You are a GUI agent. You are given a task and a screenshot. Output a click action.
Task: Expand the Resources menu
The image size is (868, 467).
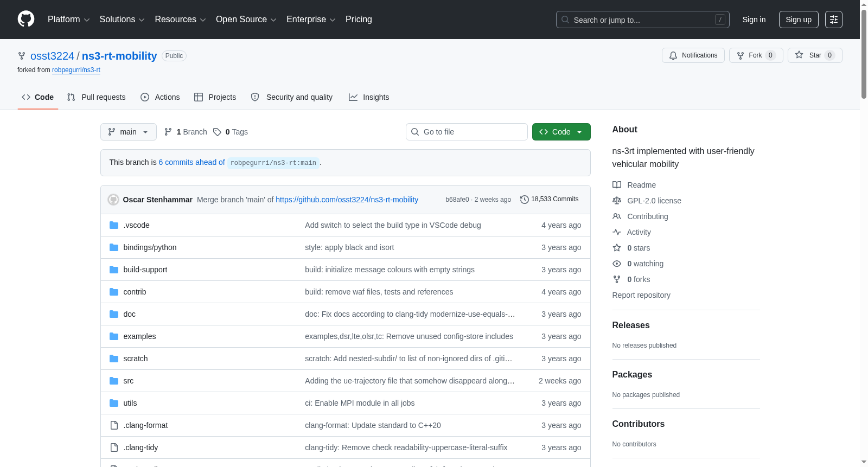coord(181,20)
